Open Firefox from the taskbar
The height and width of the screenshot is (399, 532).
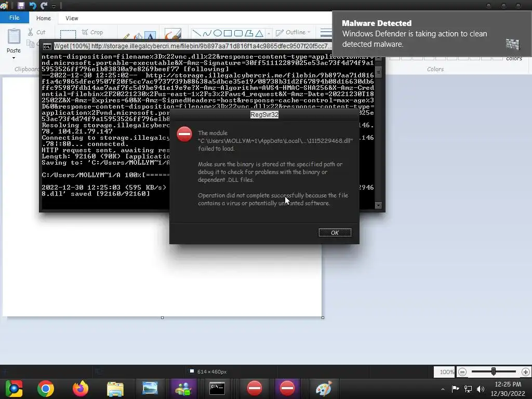pos(81,389)
